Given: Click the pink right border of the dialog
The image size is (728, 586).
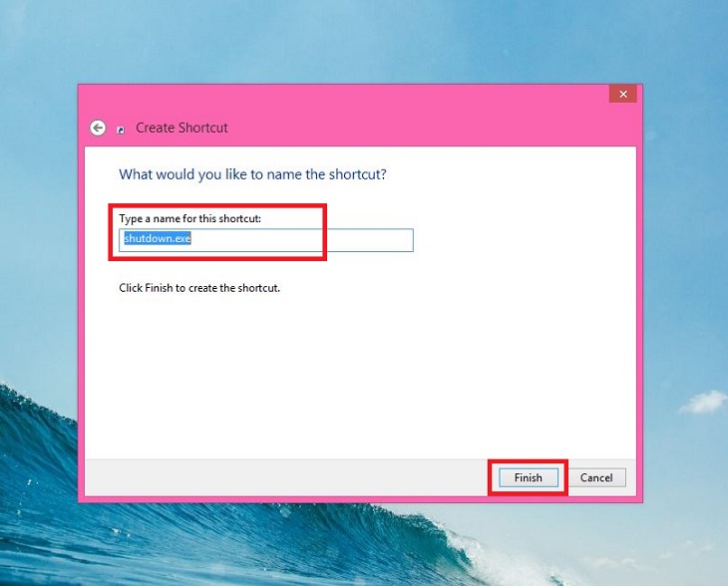Looking at the screenshot, I should pyautogui.click(x=640, y=302).
